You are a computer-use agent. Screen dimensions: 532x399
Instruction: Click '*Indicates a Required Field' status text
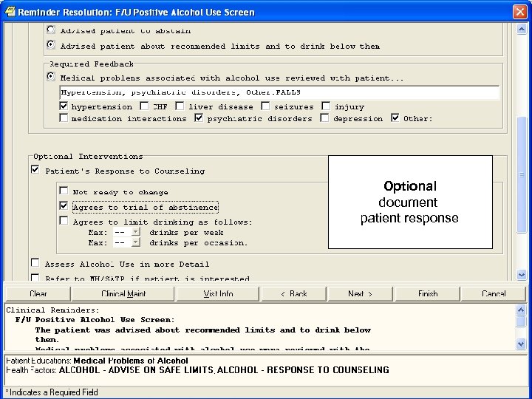pyautogui.click(x=52, y=392)
